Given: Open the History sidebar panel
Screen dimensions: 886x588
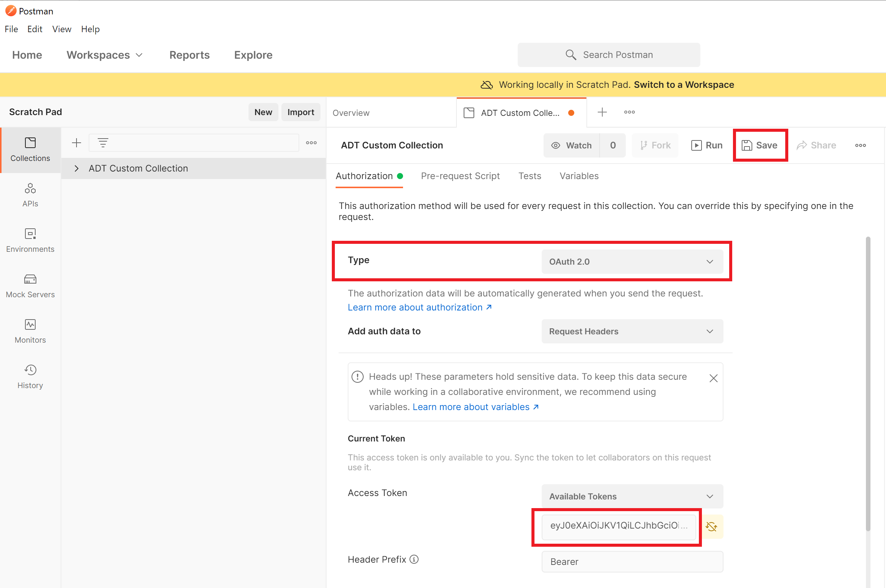Looking at the screenshot, I should click(x=30, y=377).
